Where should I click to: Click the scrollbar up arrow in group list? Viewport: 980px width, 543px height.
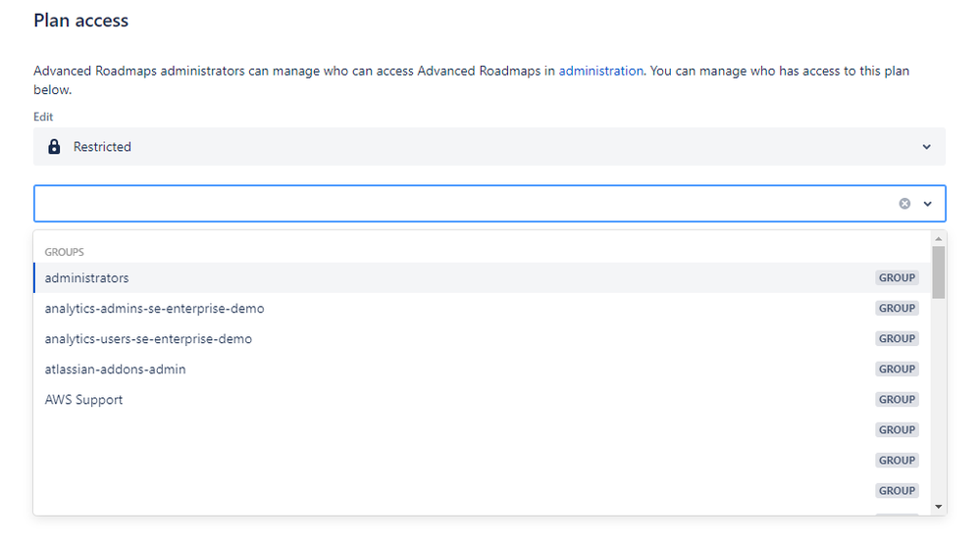pyautogui.click(x=938, y=239)
